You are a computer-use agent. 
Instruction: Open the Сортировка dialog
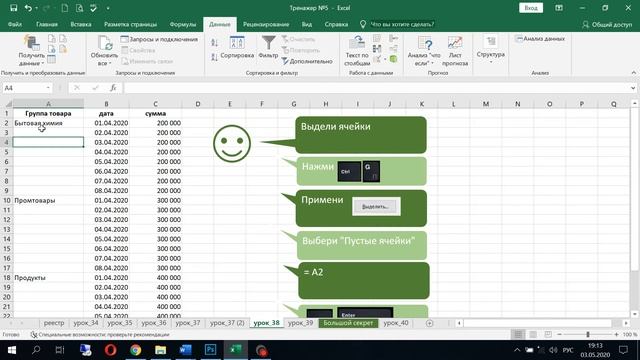[237, 48]
